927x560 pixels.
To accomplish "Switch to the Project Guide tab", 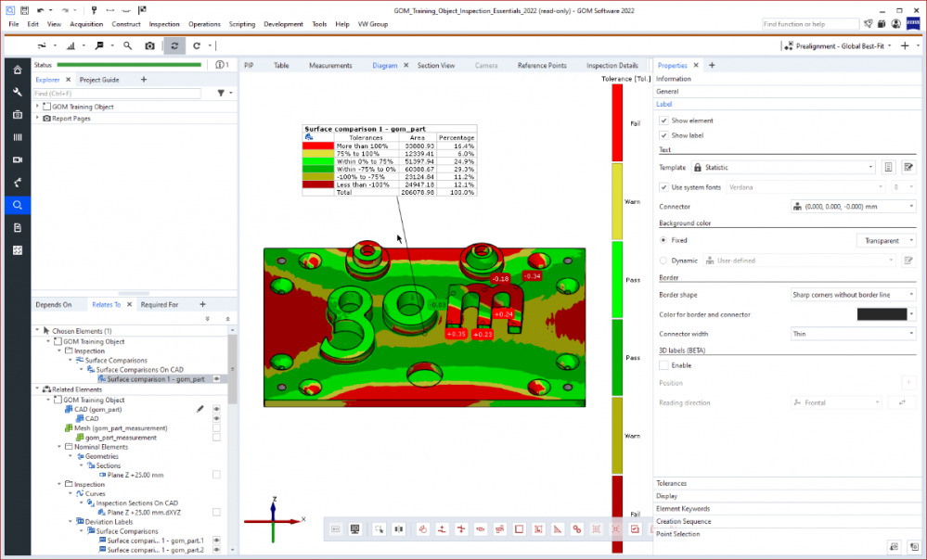I will pyautogui.click(x=99, y=79).
